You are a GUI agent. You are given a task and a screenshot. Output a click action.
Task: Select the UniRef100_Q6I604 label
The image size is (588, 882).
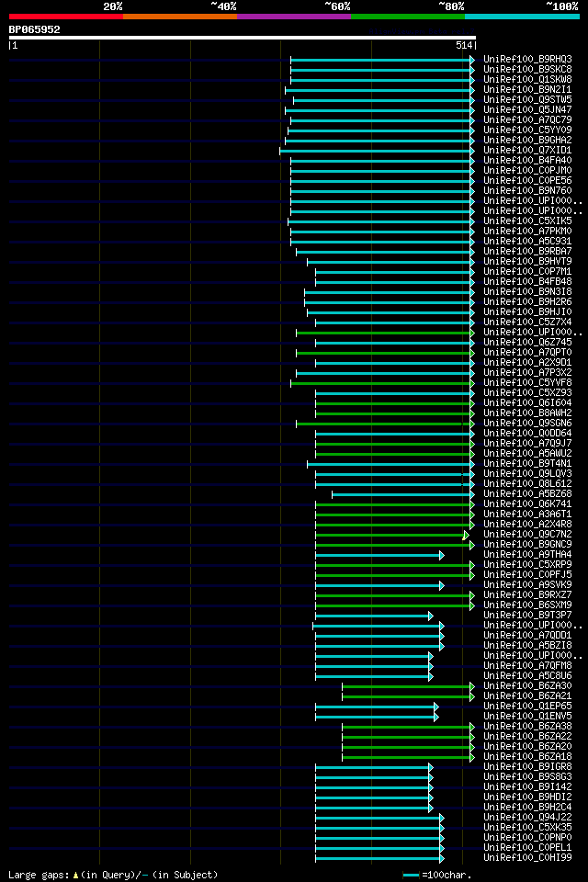pyautogui.click(x=527, y=403)
